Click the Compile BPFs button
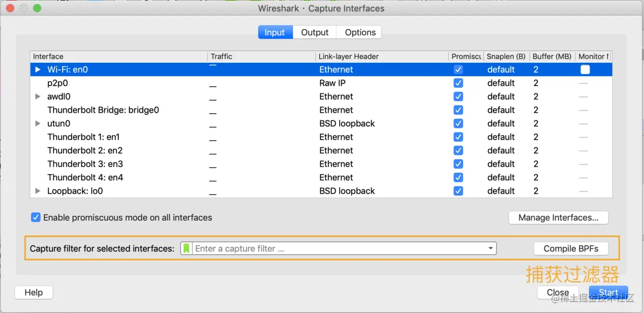The image size is (644, 313). point(571,249)
